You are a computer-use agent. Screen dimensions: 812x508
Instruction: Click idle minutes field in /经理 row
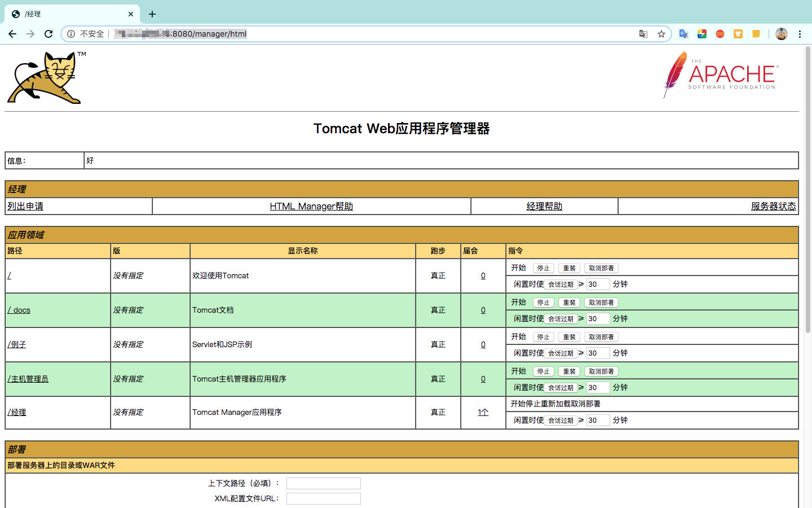(x=598, y=421)
